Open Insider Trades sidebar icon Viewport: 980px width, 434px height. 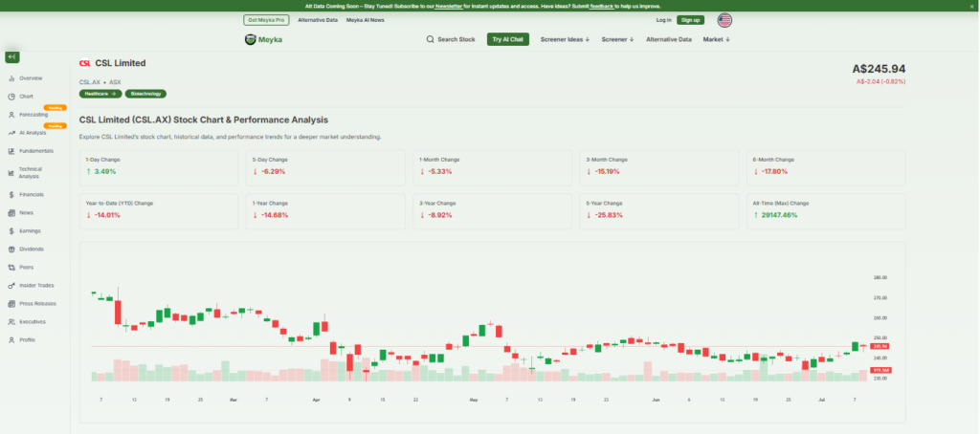(11, 285)
